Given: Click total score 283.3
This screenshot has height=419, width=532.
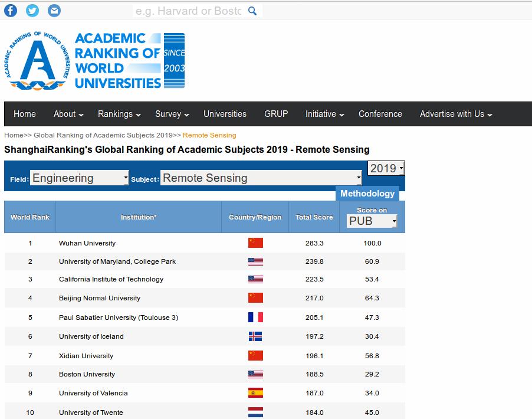Looking at the screenshot, I should pos(314,243).
